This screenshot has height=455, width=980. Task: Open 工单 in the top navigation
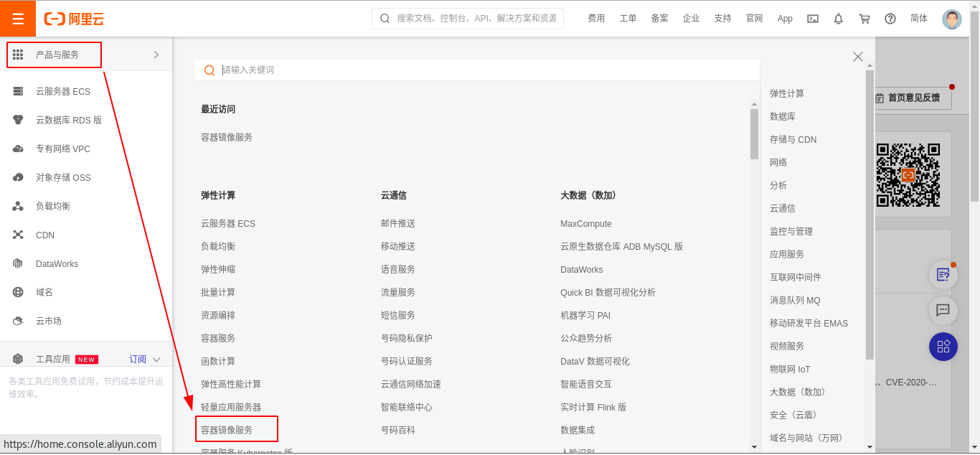[x=628, y=19]
